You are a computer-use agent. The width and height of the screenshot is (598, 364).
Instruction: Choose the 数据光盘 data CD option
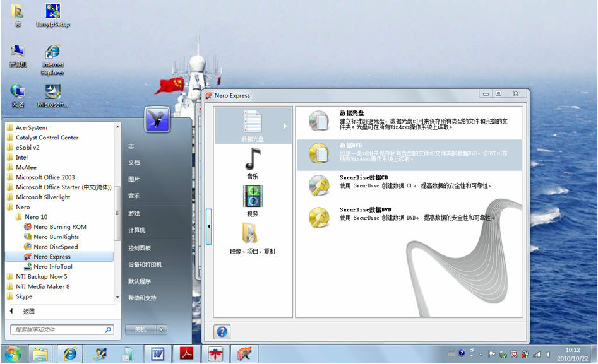coord(409,121)
